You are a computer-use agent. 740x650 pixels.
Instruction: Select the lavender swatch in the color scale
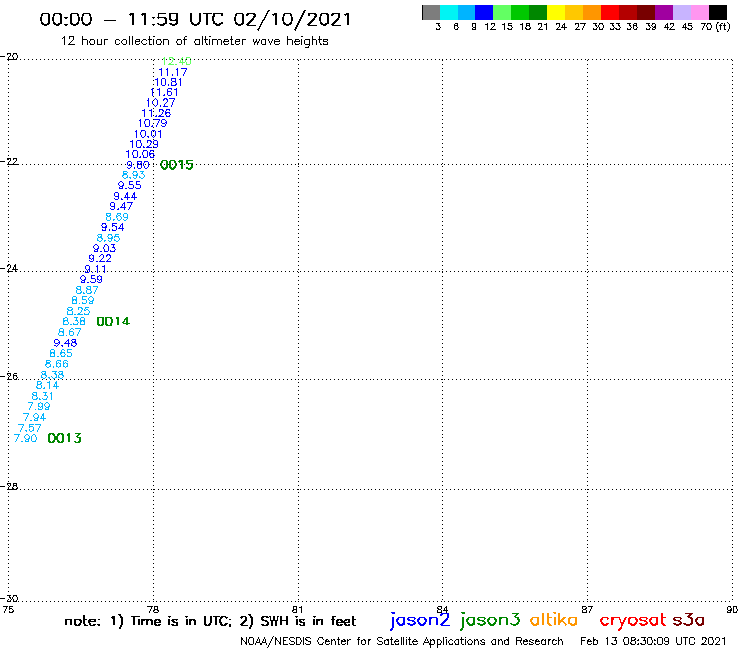coord(681,12)
